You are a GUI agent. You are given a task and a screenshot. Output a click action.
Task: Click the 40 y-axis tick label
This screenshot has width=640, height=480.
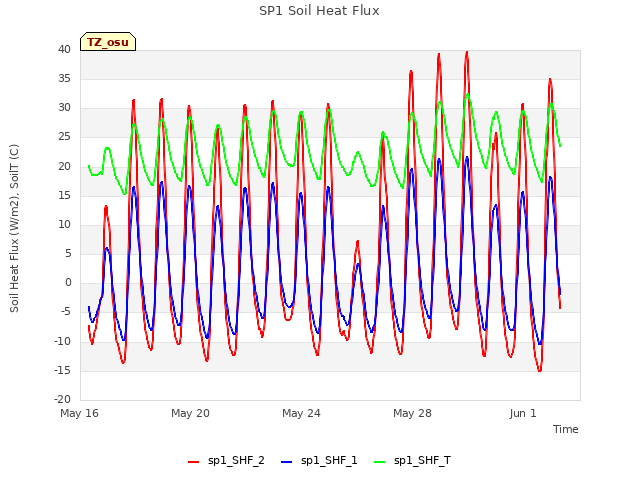click(64, 49)
